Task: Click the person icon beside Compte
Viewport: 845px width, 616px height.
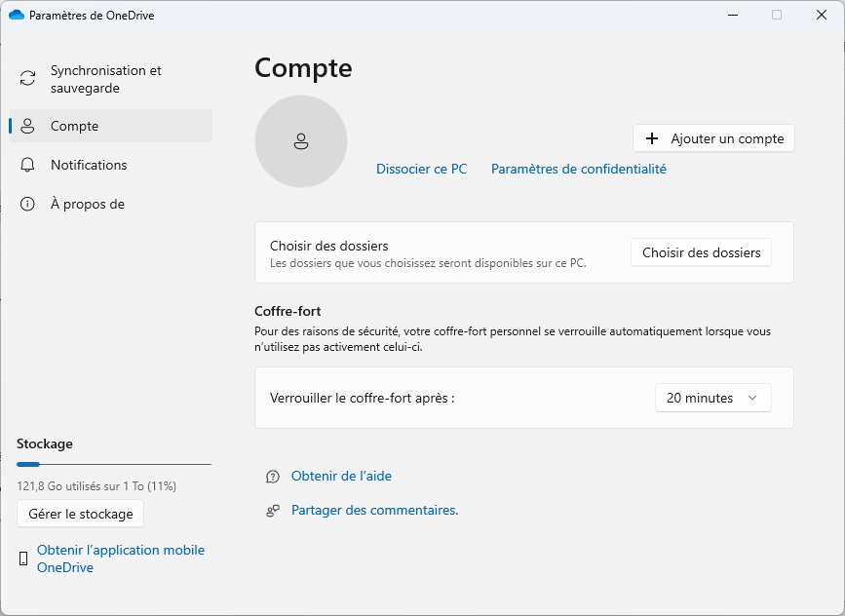Action: [27, 126]
